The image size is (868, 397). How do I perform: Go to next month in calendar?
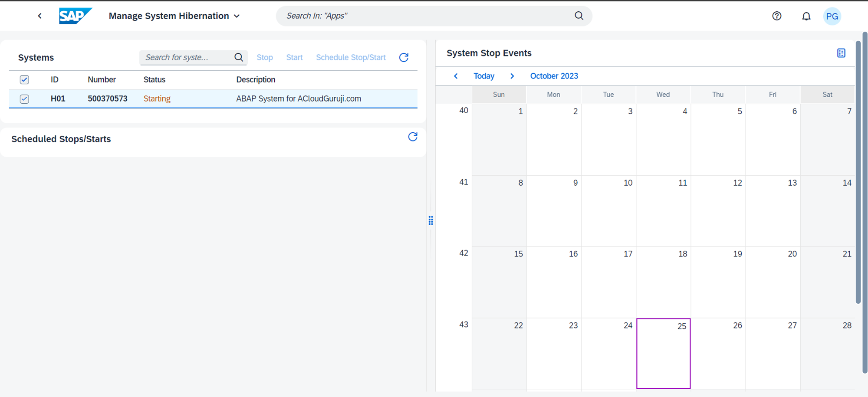pyautogui.click(x=512, y=76)
